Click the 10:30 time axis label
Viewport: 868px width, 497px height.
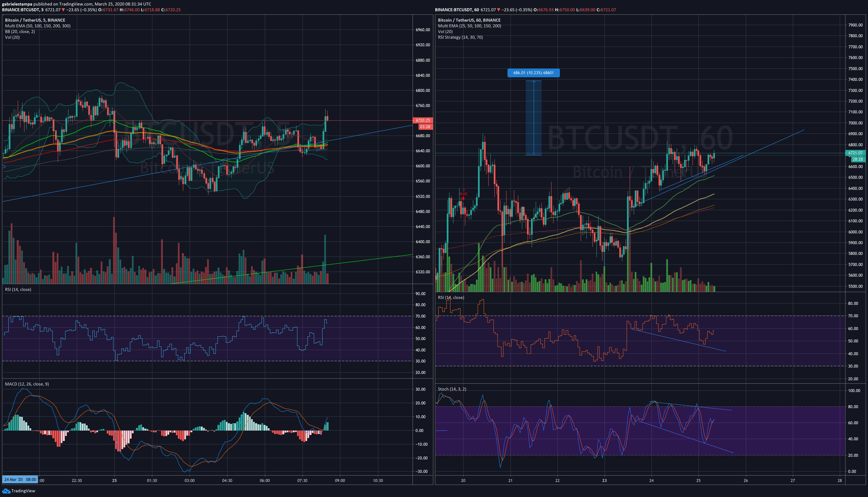point(378,481)
